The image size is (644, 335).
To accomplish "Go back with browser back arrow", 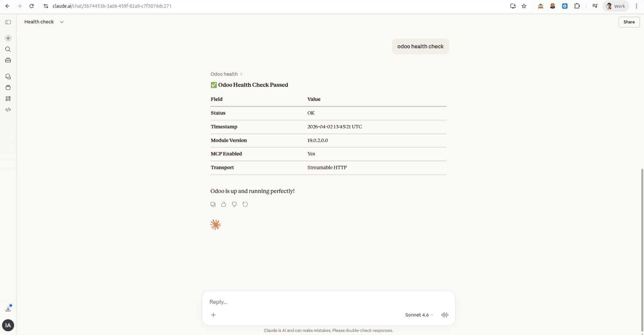I will pyautogui.click(x=7, y=6).
